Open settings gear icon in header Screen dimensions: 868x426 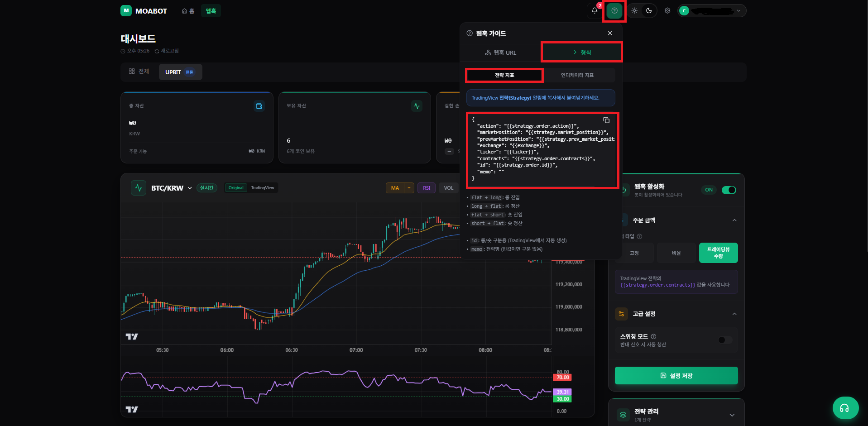[x=667, y=10]
